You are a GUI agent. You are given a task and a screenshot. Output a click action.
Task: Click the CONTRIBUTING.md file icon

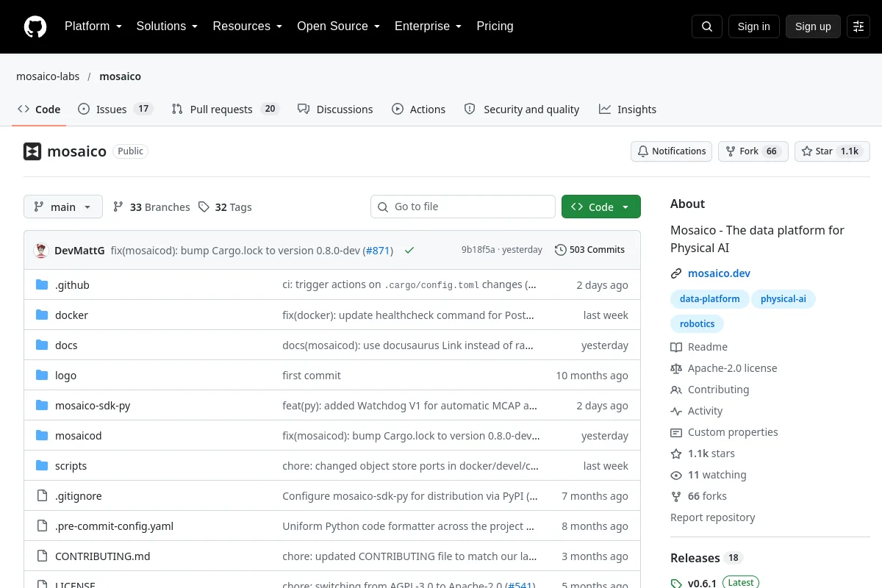42,556
